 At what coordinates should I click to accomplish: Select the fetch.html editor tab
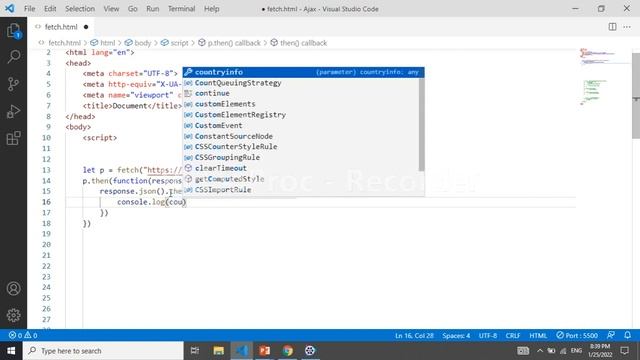pos(61,27)
